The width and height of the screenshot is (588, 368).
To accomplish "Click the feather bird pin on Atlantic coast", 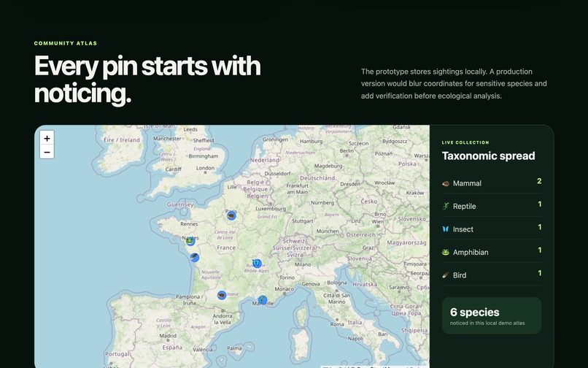I will tap(194, 257).
